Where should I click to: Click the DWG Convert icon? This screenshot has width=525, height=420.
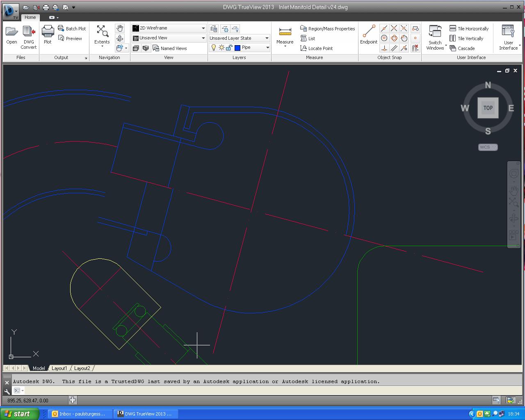coord(29,32)
